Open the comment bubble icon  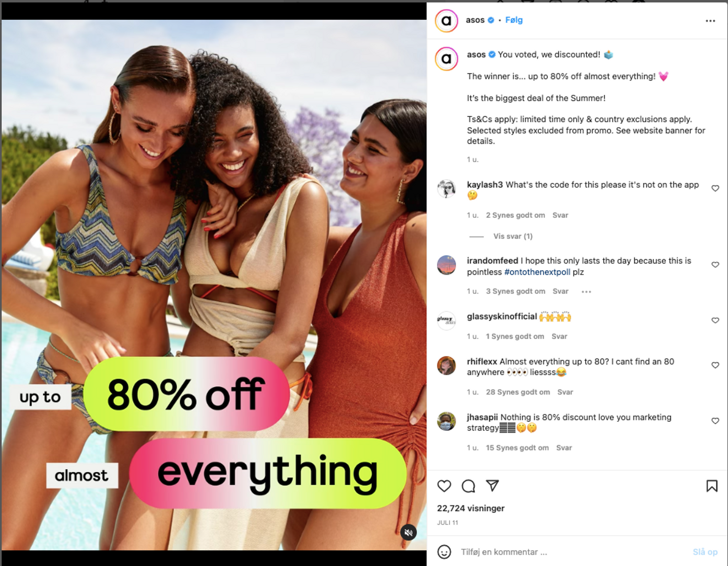tap(468, 486)
